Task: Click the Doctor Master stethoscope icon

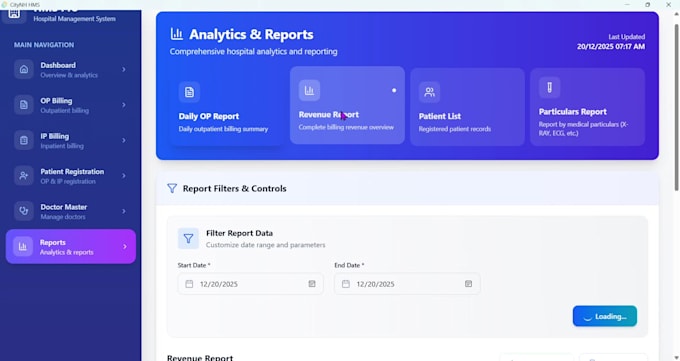Action: [x=24, y=211]
